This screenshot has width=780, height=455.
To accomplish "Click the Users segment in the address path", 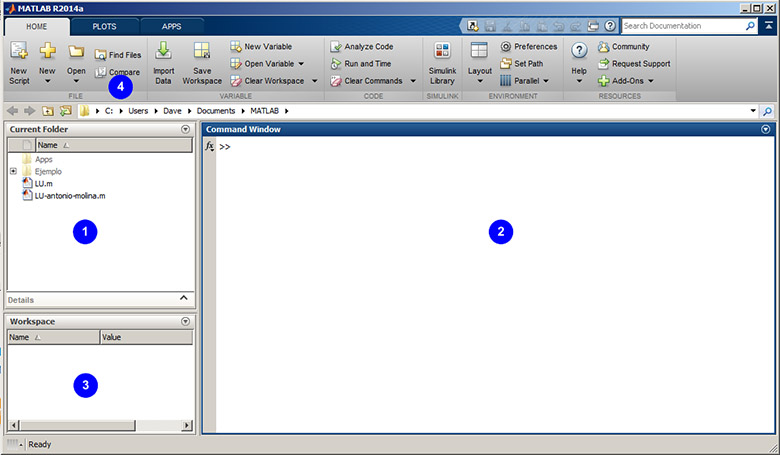I will click(x=138, y=111).
